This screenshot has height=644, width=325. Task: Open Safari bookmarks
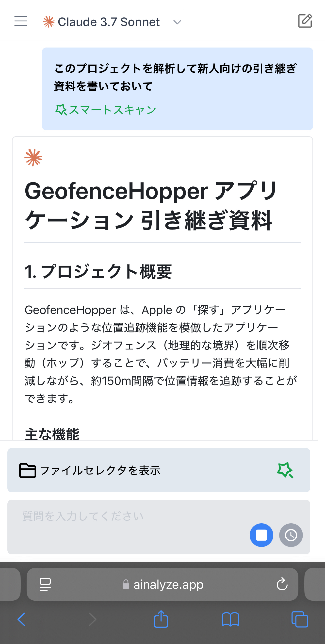click(230, 619)
